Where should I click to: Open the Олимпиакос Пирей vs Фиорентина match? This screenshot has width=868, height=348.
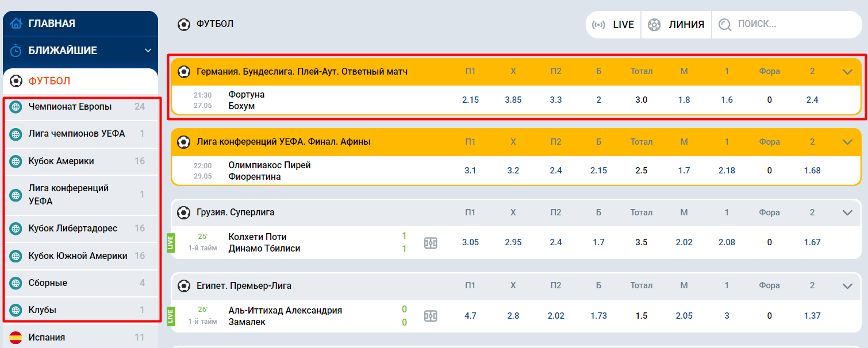(x=270, y=171)
